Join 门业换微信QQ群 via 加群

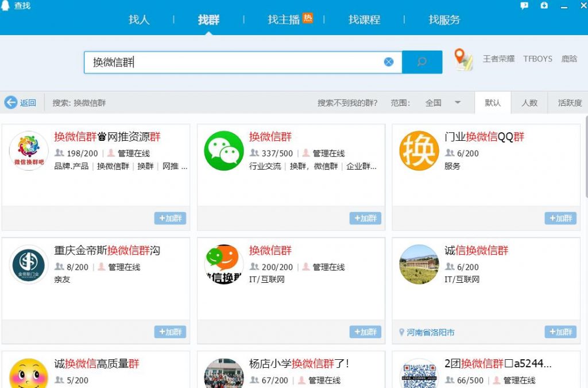(x=560, y=218)
